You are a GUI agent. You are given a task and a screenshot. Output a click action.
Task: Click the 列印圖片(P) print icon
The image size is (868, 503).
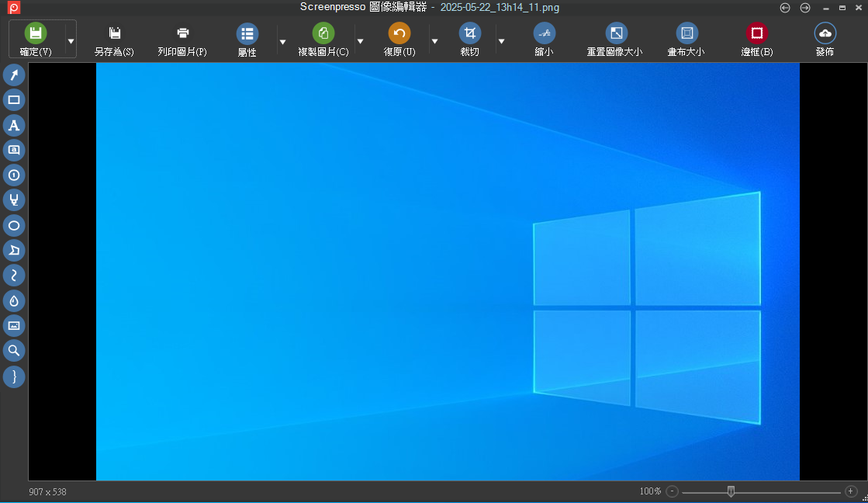[183, 33]
